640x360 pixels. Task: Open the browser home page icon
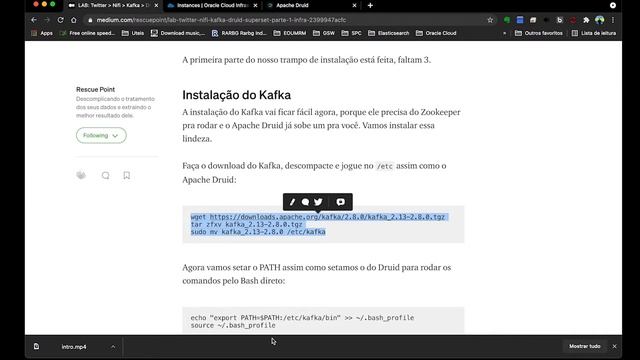(73, 20)
